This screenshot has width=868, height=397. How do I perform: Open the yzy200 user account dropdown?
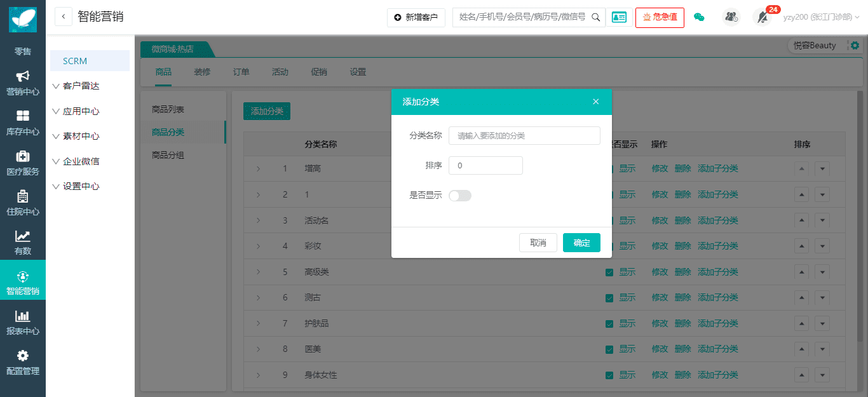pyautogui.click(x=821, y=18)
